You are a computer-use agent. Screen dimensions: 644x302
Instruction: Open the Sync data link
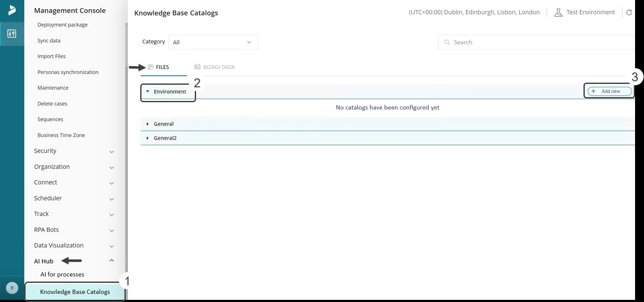click(49, 40)
